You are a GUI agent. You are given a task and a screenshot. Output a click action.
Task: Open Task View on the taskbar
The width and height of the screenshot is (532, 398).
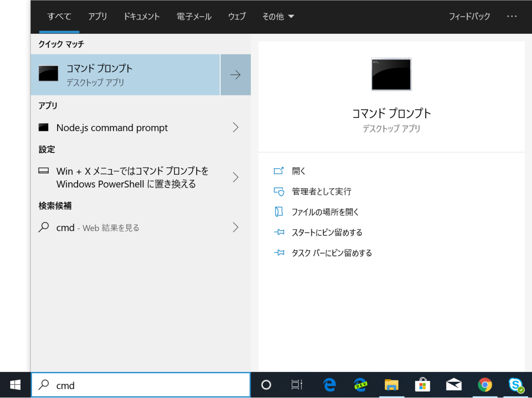point(297,385)
